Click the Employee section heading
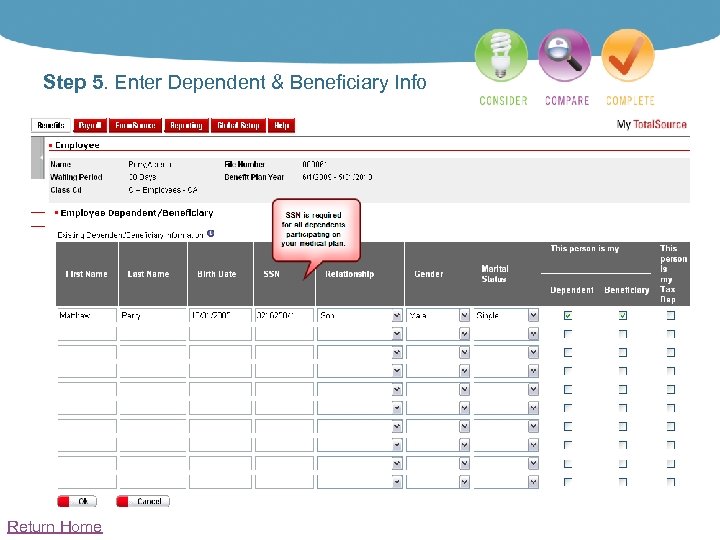 (77, 145)
